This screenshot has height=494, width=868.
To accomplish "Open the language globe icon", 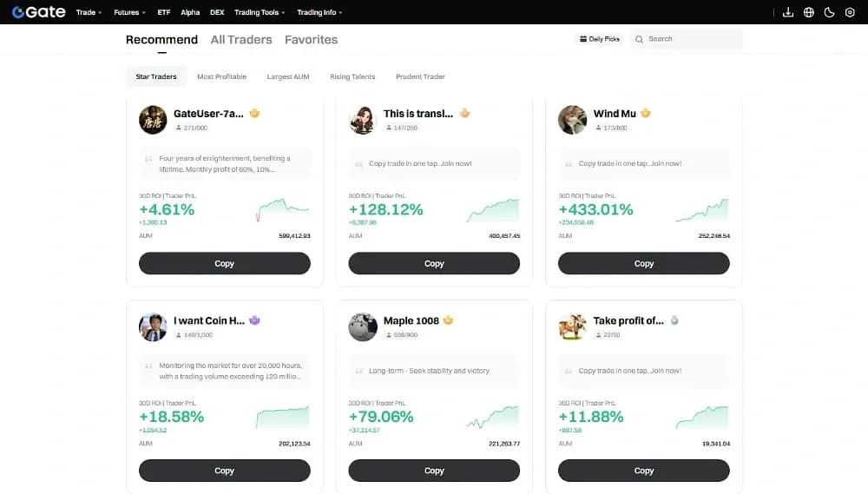I will click(x=809, y=12).
